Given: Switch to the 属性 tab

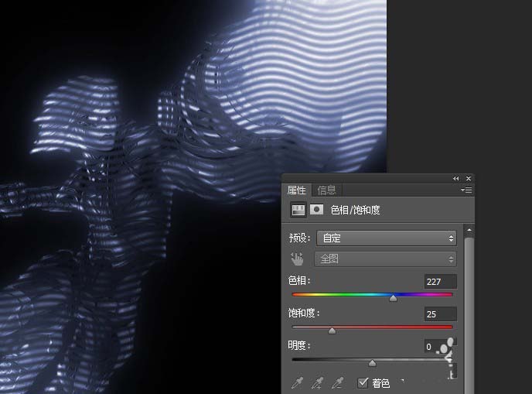Looking at the screenshot, I should [298, 190].
